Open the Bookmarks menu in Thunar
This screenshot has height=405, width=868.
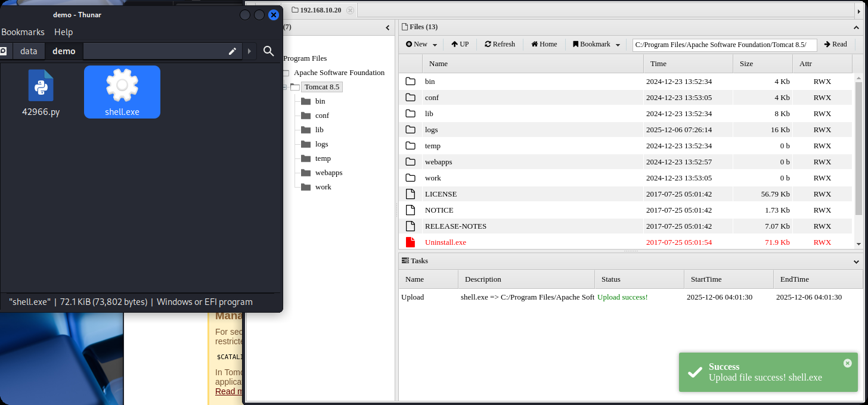point(23,32)
